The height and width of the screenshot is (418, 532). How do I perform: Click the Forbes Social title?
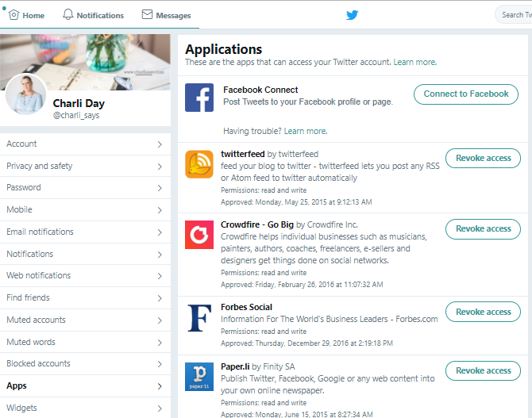tap(246, 307)
